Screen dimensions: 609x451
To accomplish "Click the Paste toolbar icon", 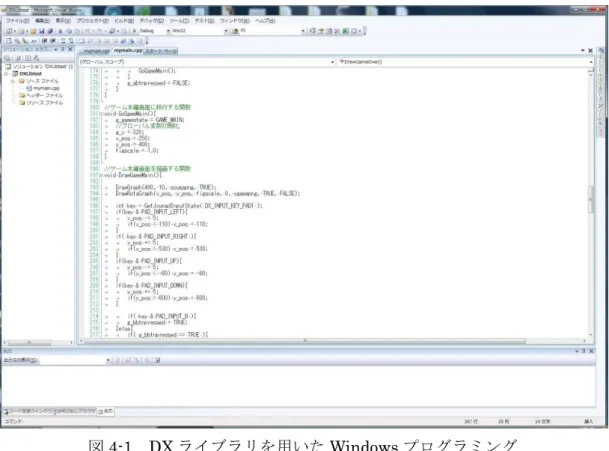I will point(77,31).
